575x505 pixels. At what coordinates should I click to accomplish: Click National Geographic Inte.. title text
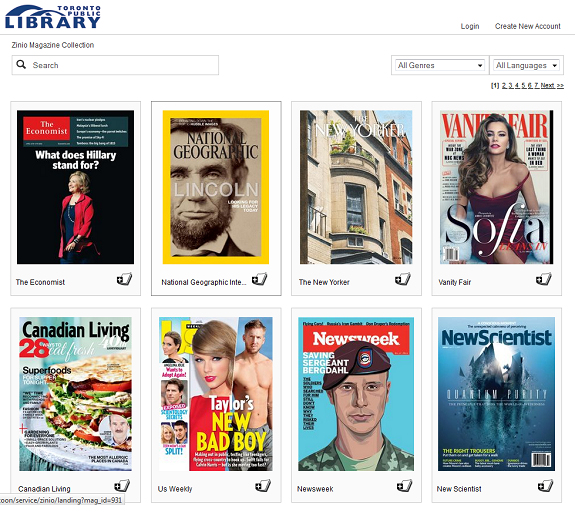point(204,282)
